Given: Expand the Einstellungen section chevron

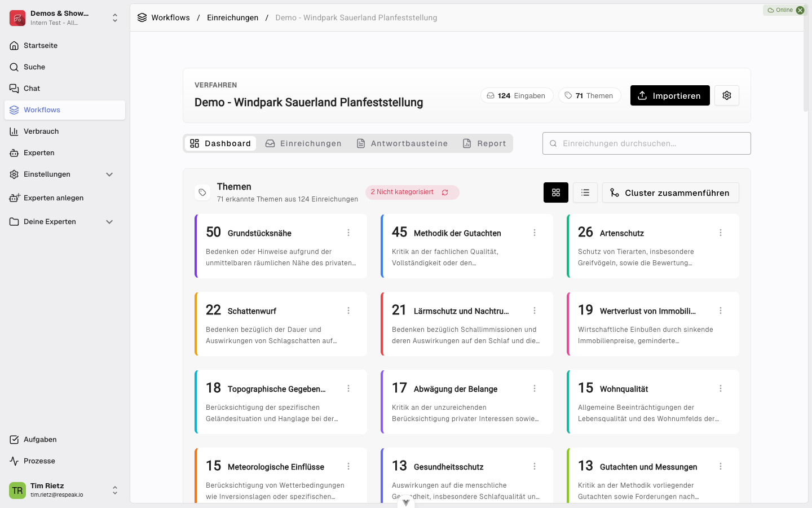Looking at the screenshot, I should click(x=109, y=174).
